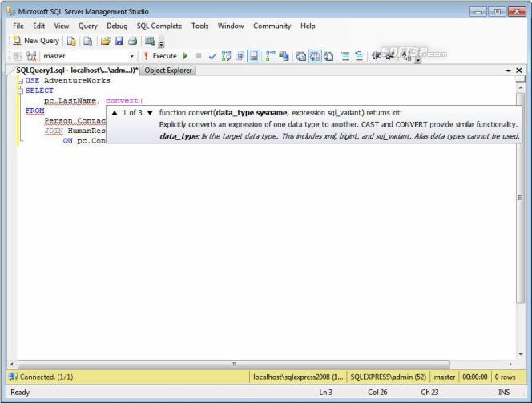This screenshot has width=532, height=403.
Task: Click the FROM keyword
Action: (35, 111)
